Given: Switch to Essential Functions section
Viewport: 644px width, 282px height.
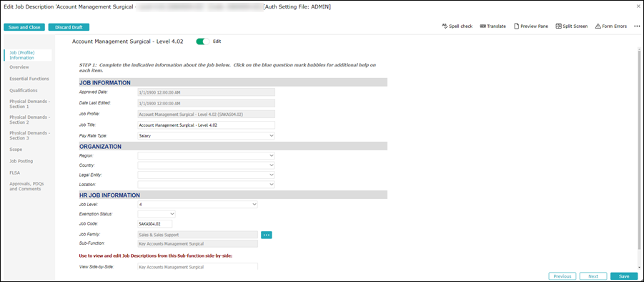Looking at the screenshot, I should (x=29, y=79).
